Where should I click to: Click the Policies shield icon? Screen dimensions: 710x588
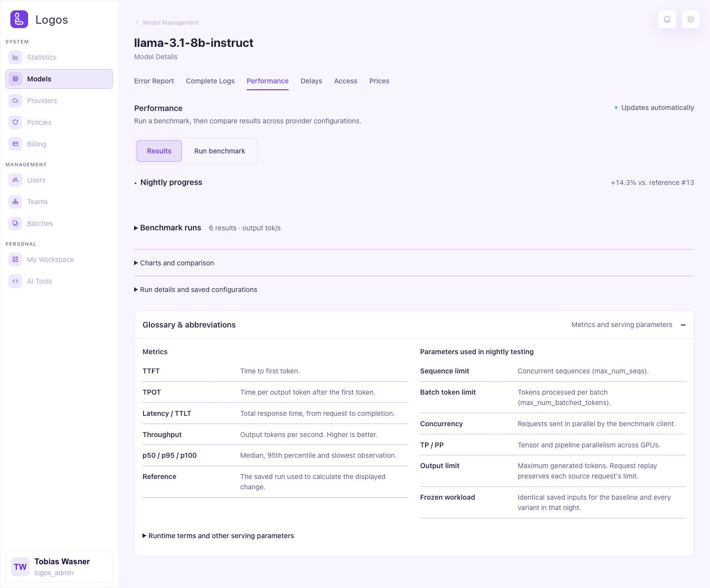[15, 122]
